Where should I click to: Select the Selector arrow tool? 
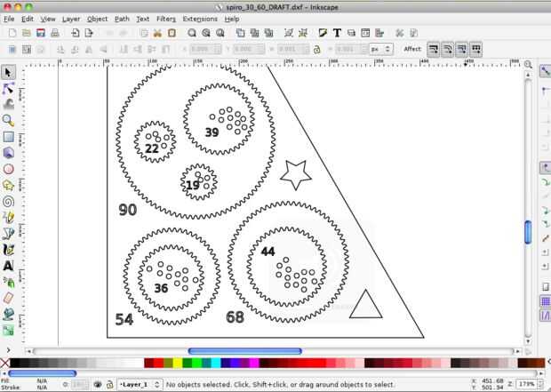click(8, 72)
